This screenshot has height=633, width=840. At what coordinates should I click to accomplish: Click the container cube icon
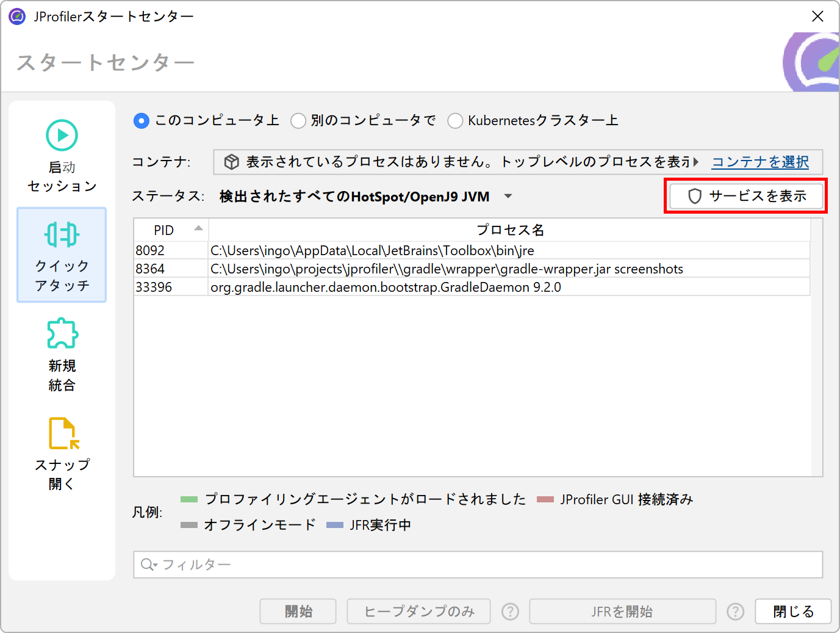point(232,162)
